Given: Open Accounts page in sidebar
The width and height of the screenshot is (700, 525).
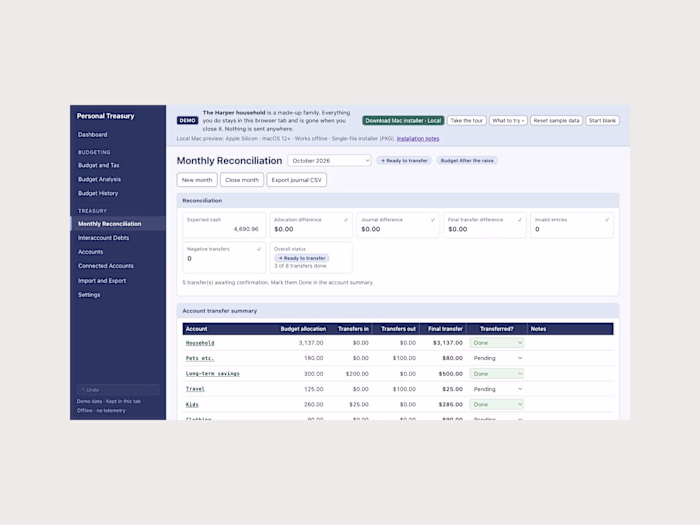Looking at the screenshot, I should [x=90, y=252].
